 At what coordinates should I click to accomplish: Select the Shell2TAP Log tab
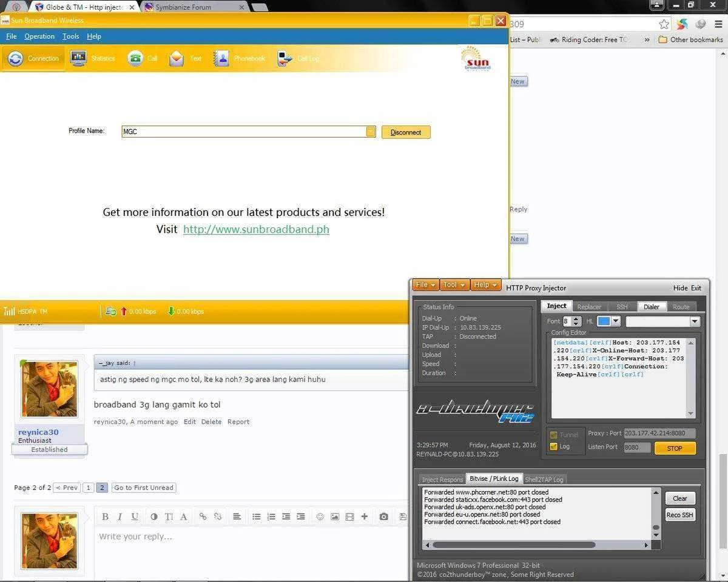(544, 480)
